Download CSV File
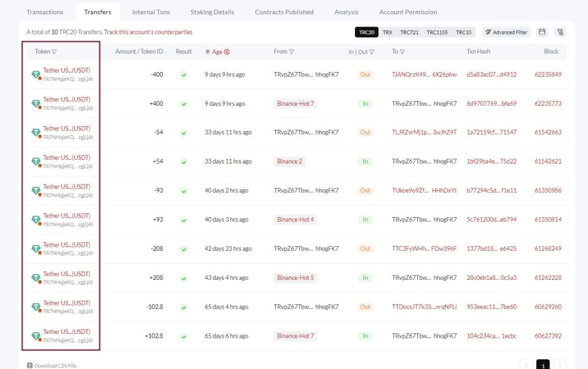Image resolution: width=588 pixels, height=369 pixels. coord(52,365)
